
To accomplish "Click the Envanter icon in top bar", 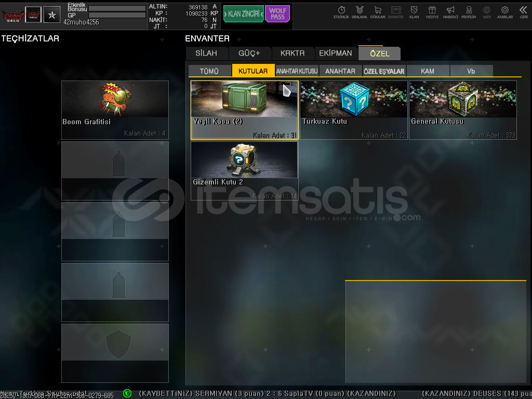I will (395, 12).
